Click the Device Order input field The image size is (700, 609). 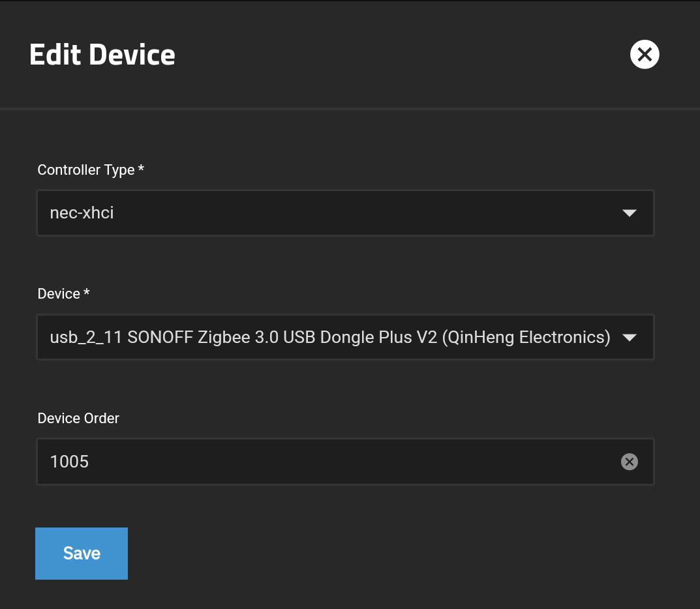click(x=326, y=462)
